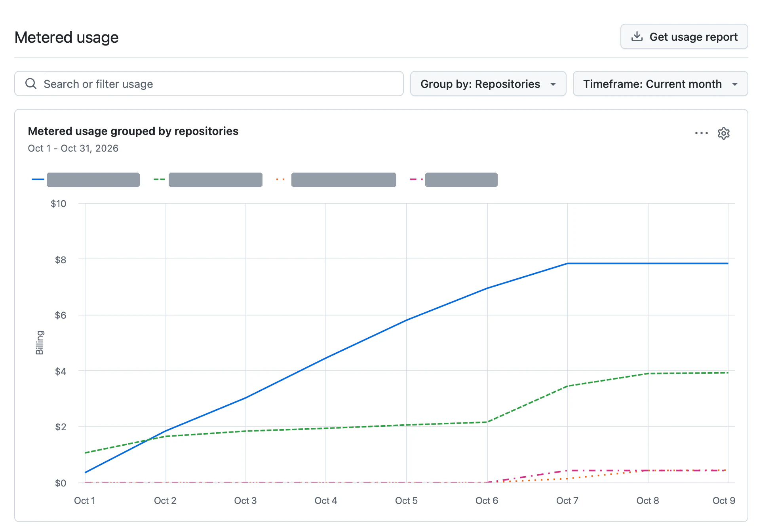
Task: Click the Get usage report button
Action: [x=684, y=37]
